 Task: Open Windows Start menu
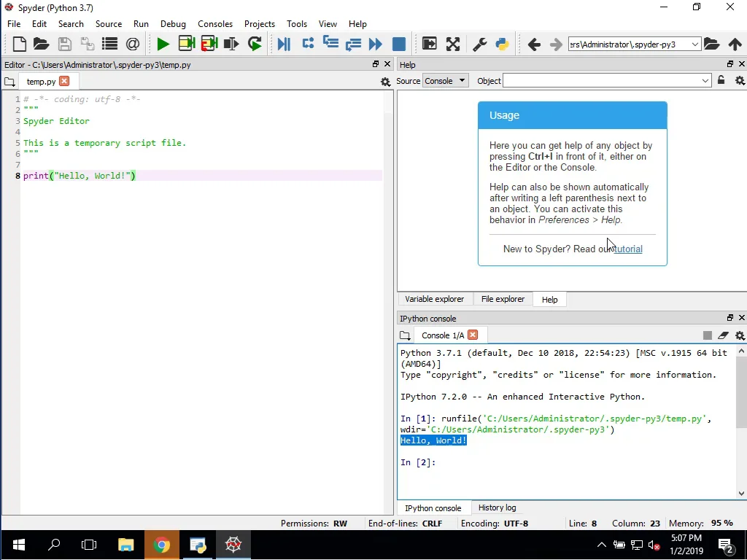[x=18, y=545]
